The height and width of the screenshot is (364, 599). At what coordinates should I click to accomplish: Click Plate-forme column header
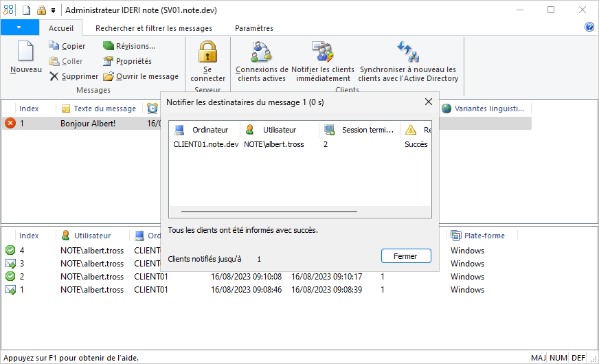tap(482, 236)
